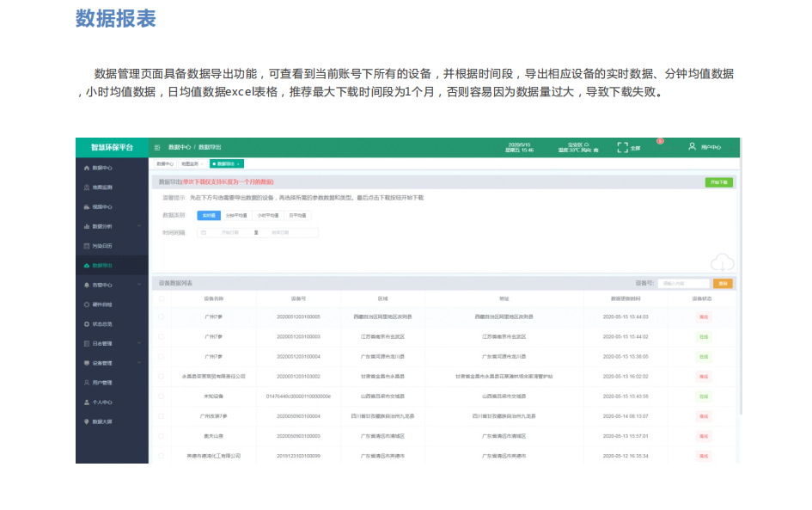Click 设备名称 column header

click(213, 298)
